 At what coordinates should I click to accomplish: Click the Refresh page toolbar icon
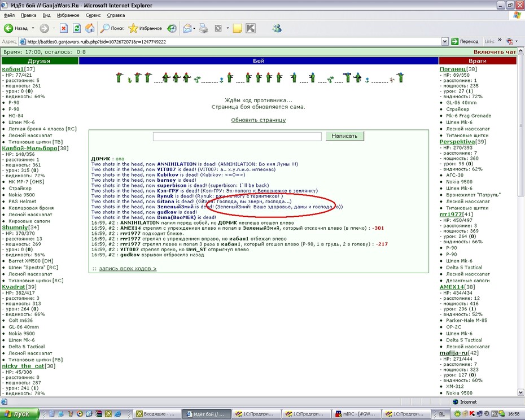coord(77,28)
